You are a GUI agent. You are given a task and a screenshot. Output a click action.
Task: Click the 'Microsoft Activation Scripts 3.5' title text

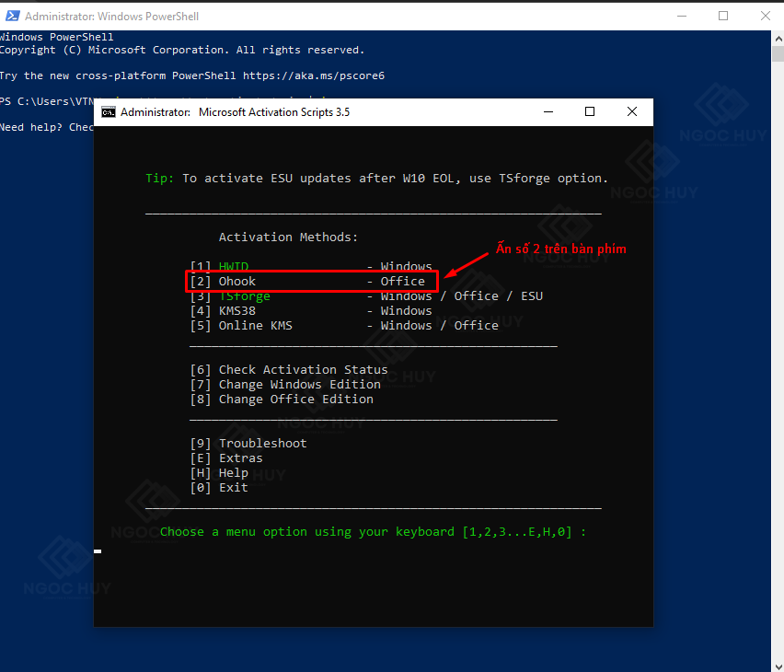274,112
